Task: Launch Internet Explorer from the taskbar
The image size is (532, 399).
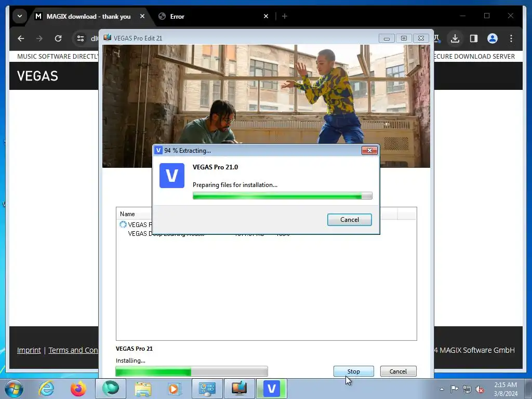Action: pos(46,389)
